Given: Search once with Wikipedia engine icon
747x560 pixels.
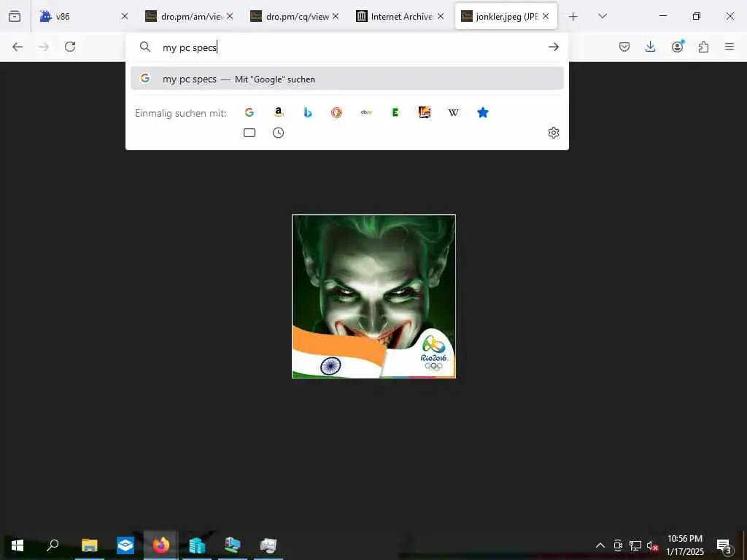Looking at the screenshot, I should [x=454, y=112].
